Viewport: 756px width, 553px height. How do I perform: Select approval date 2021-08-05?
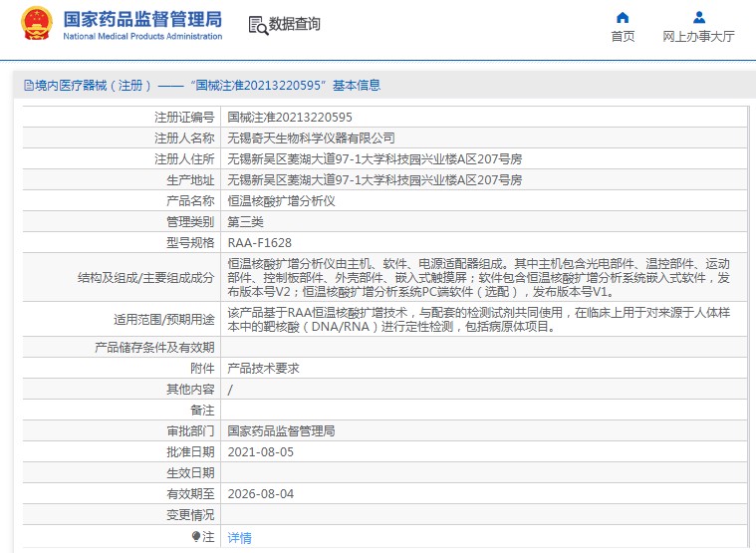click(x=260, y=452)
